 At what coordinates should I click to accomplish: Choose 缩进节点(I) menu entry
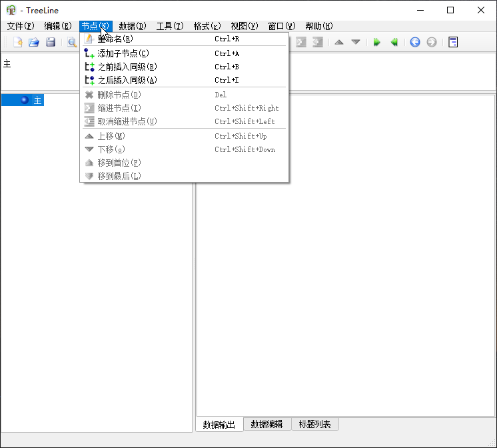point(184,108)
